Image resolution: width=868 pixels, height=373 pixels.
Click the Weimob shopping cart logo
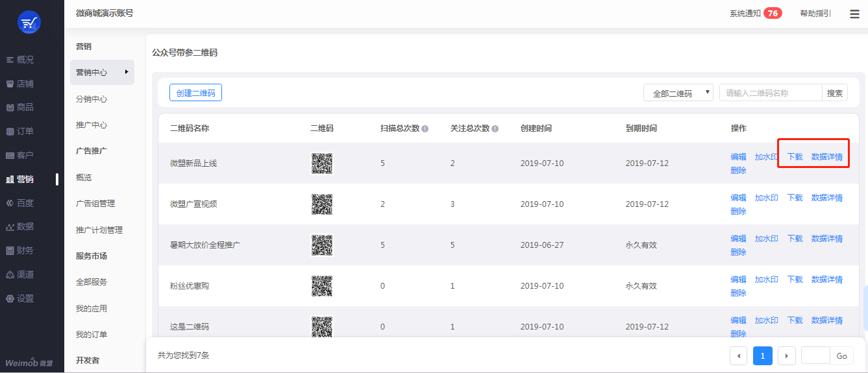29,22
